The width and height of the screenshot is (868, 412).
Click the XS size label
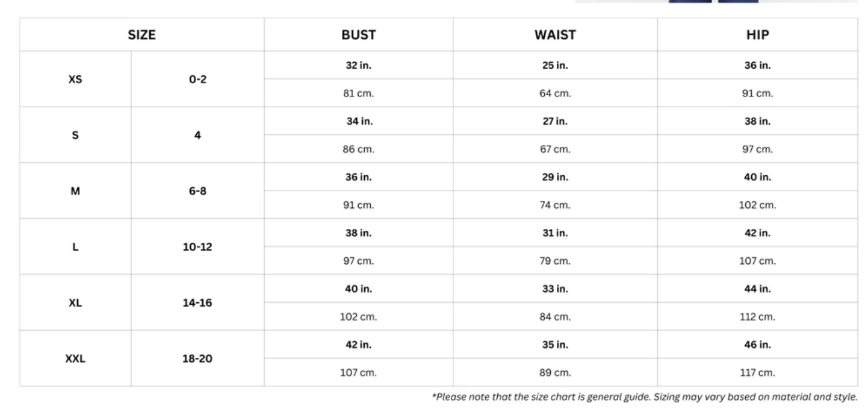click(75, 79)
